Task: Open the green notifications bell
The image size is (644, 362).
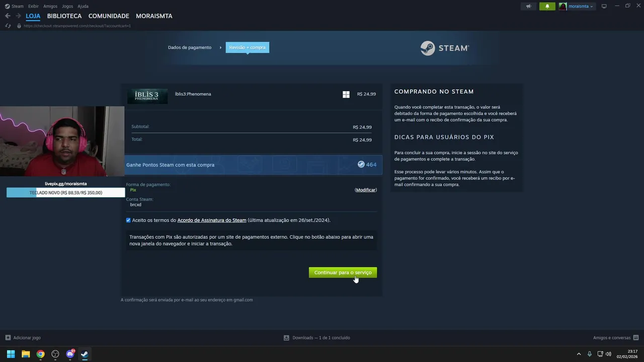Action: (x=547, y=6)
